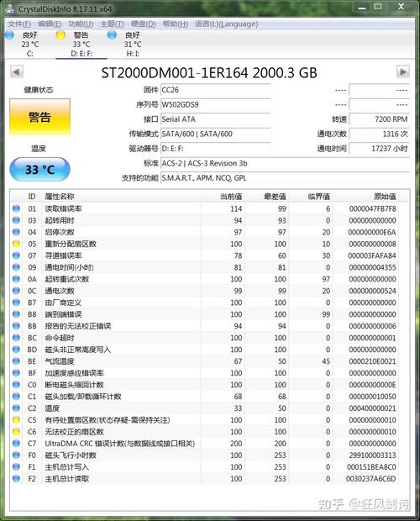This screenshot has width=420, height=521.
Task: Click the firmware field CC26
Action: [215, 90]
